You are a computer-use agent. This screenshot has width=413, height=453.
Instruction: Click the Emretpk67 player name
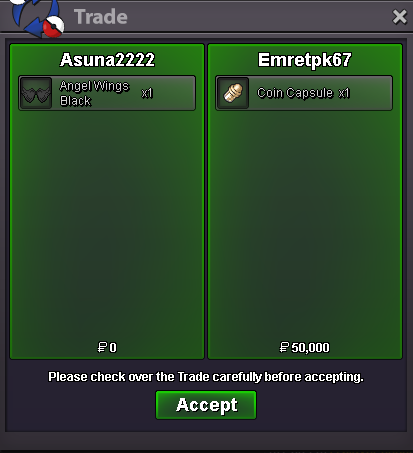point(305,60)
